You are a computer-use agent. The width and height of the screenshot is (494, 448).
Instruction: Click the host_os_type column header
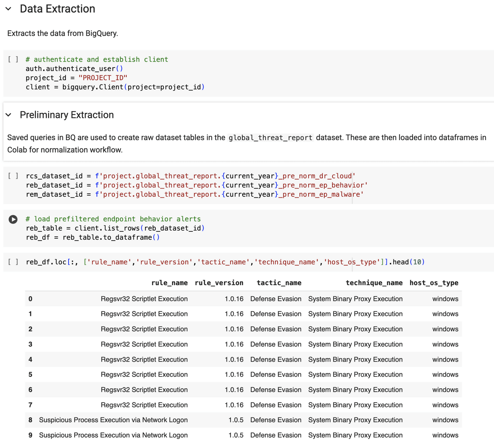(x=434, y=283)
